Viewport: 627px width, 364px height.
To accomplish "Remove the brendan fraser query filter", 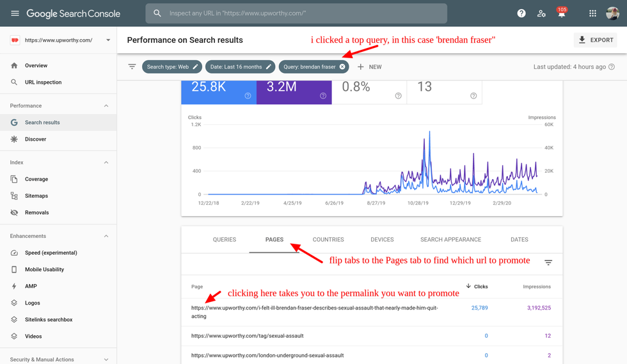I will coord(342,67).
